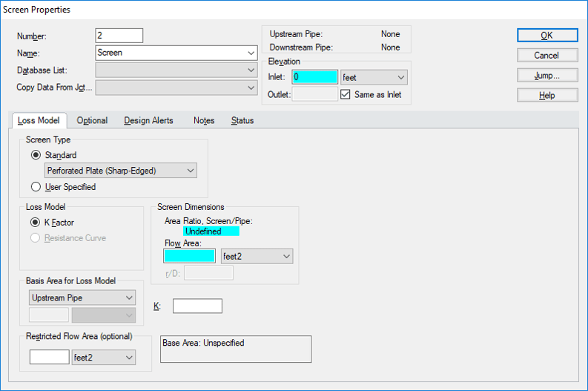Click the K value input field
The image size is (588, 391).
(x=197, y=306)
